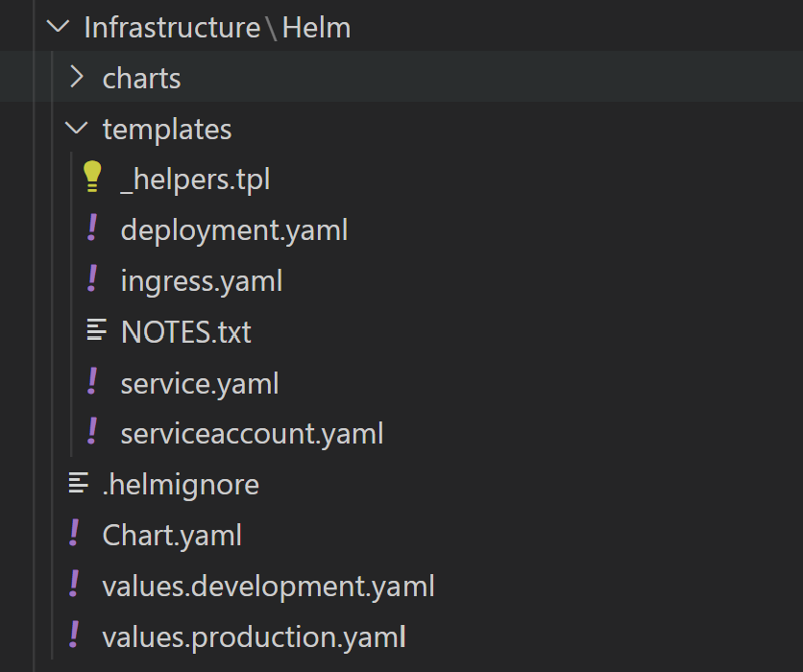Select the templates folder label

[167, 129]
